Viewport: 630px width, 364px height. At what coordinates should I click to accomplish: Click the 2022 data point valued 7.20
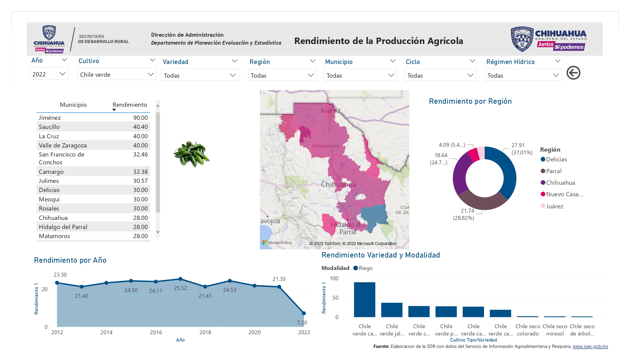[x=304, y=313]
